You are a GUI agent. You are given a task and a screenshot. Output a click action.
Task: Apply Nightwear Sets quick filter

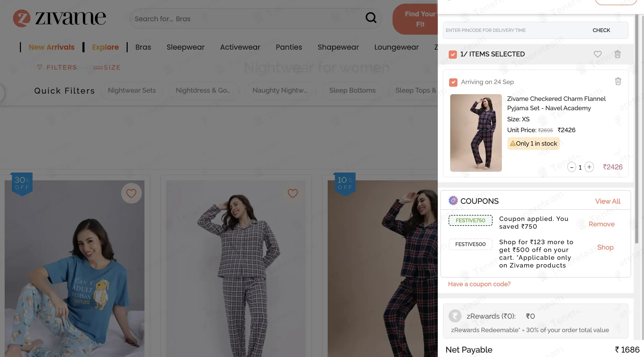click(x=132, y=91)
